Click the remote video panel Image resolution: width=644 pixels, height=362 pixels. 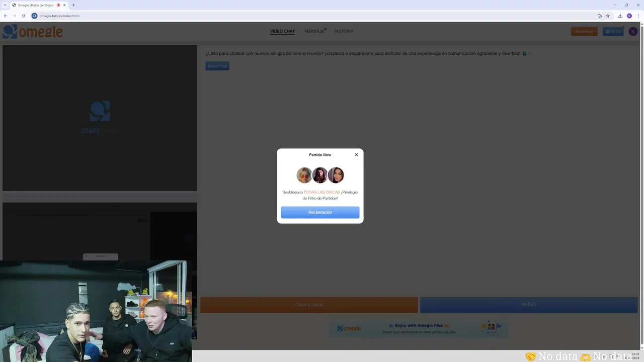(x=100, y=118)
